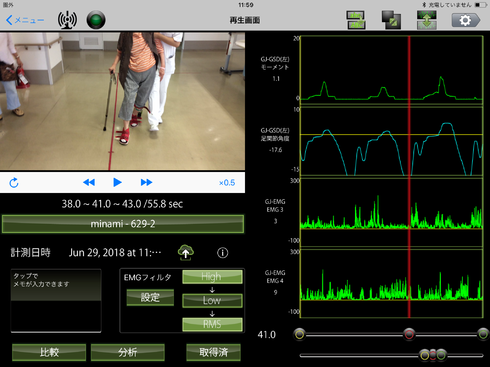Tap the EMG 4 graph
Viewport: 490px width, 367px height.
pyautogui.click(x=391, y=283)
